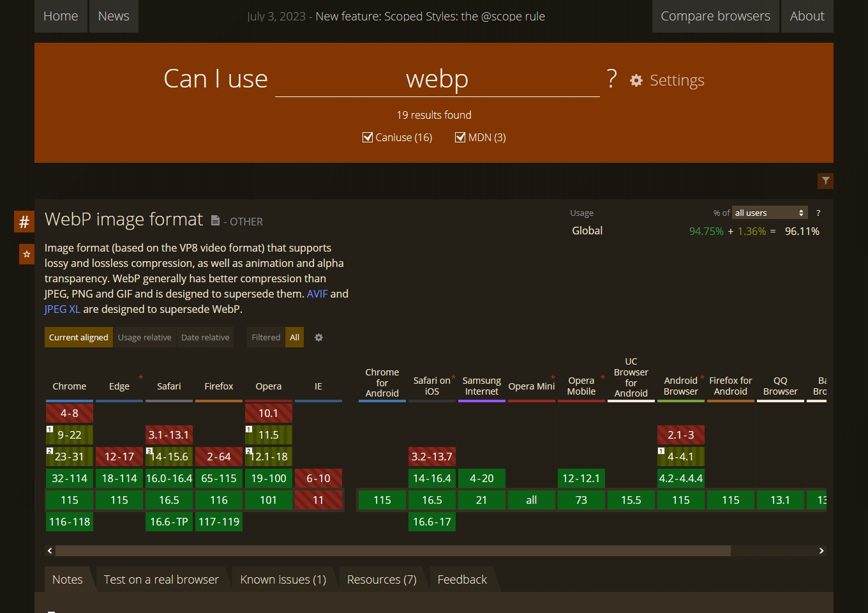Click the right arrow of horizontal scrollbar
Screen dimensions: 868x613
point(821,550)
